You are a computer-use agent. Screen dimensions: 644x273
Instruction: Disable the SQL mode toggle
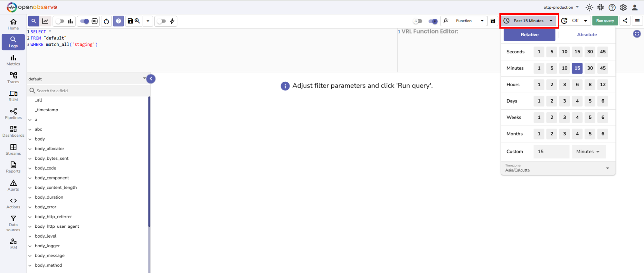pos(85,21)
